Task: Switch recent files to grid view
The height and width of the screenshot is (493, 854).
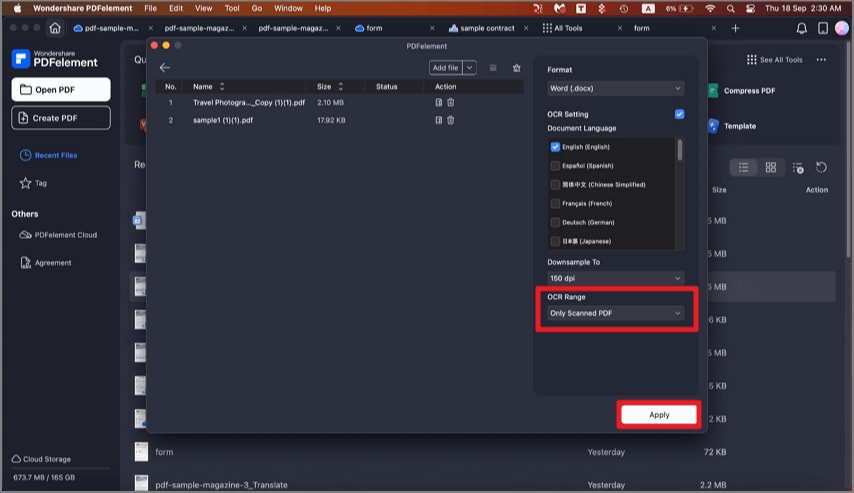Action: click(x=771, y=168)
